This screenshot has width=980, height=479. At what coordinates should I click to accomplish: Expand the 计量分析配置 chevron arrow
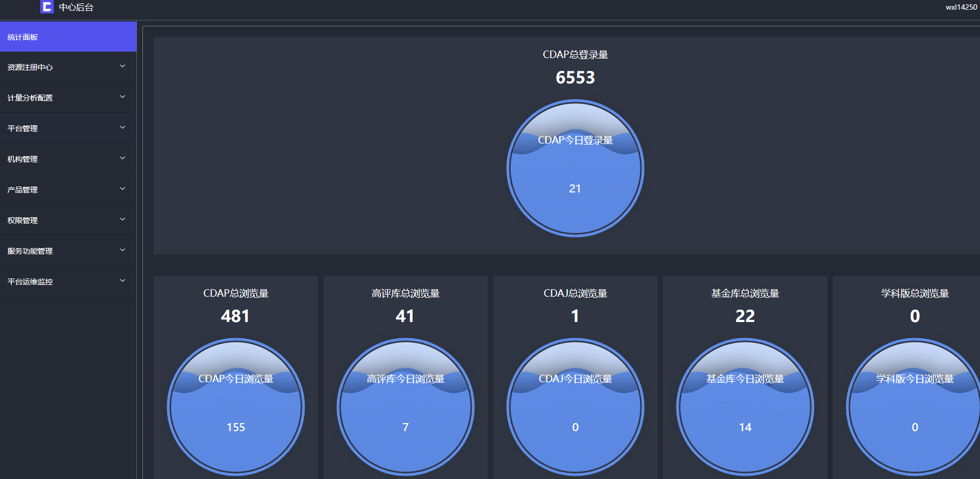pos(122,97)
